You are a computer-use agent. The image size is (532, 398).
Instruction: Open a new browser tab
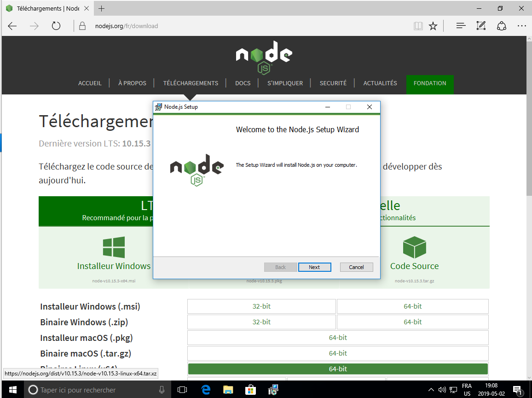102,8
